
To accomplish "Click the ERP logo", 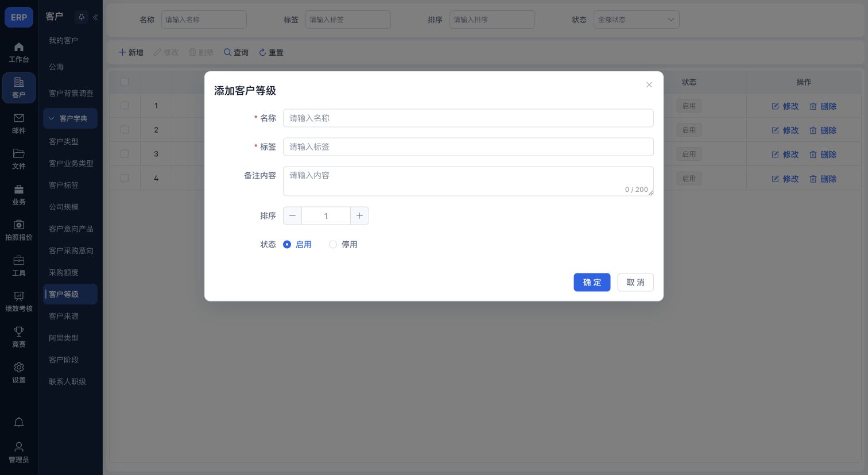I will [19, 17].
